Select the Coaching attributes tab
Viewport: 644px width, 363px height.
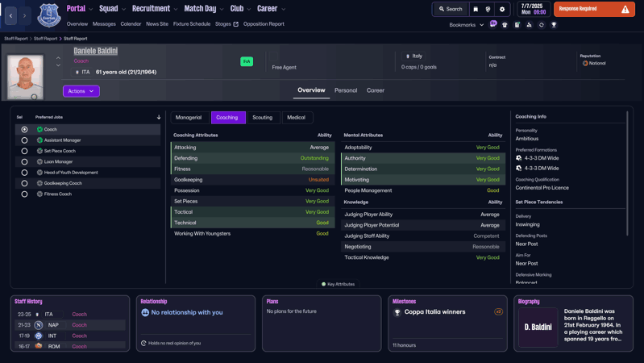(227, 118)
